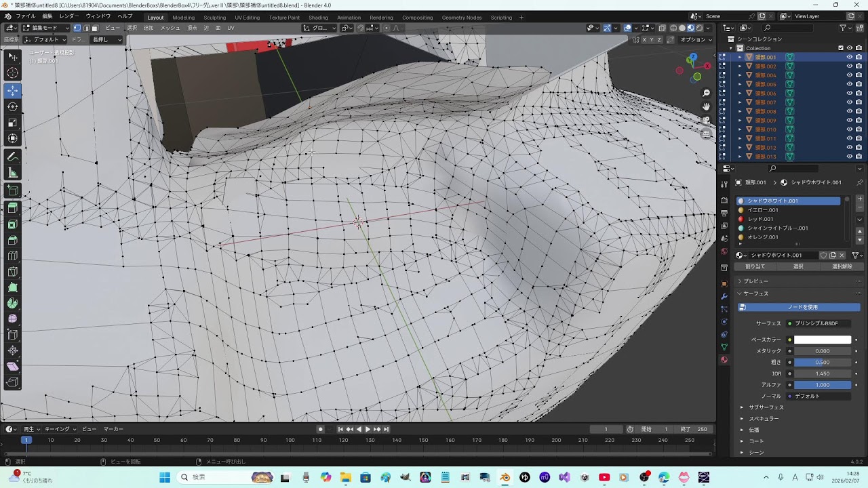868x488 pixels.
Task: Click the メタリック value slider
Action: pyautogui.click(x=822, y=351)
